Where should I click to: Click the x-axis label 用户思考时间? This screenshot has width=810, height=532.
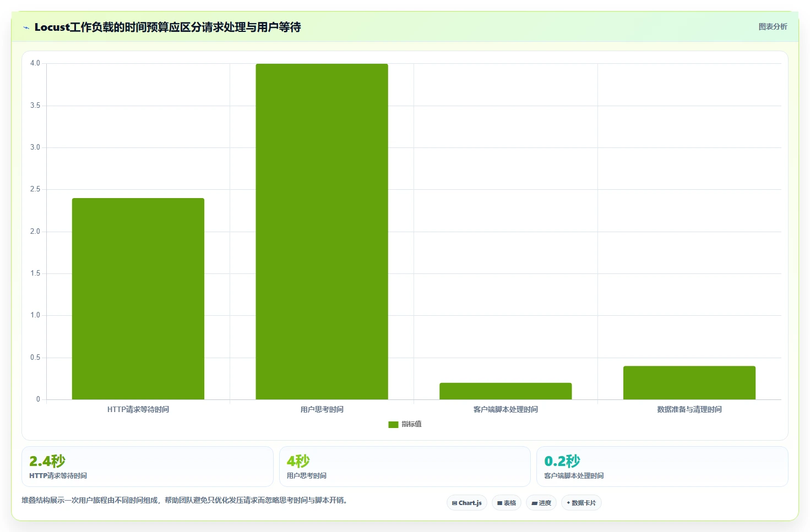tap(322, 409)
